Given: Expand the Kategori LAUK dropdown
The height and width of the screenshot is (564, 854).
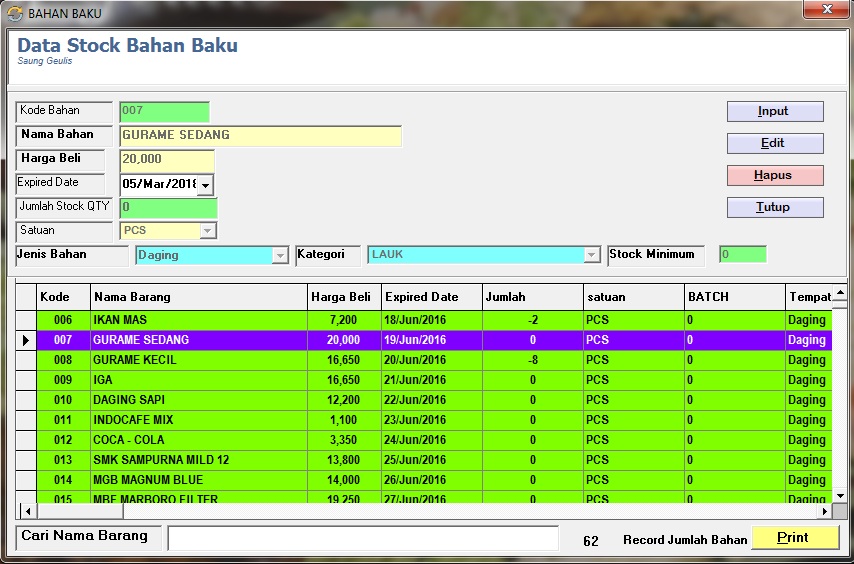Looking at the screenshot, I should (x=591, y=255).
